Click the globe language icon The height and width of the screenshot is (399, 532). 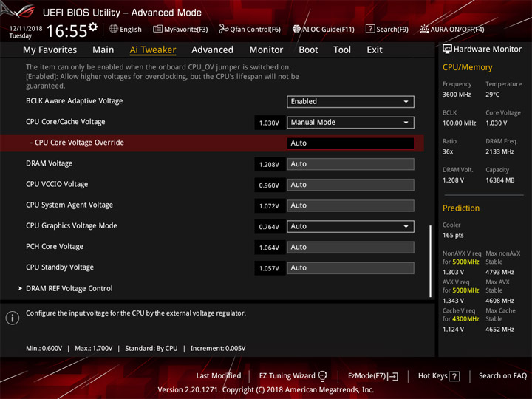point(114,29)
